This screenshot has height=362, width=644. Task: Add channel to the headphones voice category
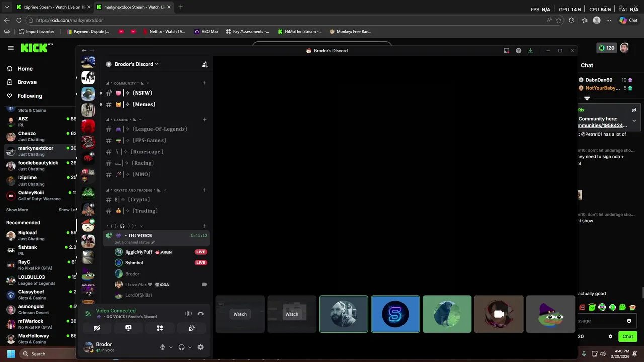click(204, 226)
